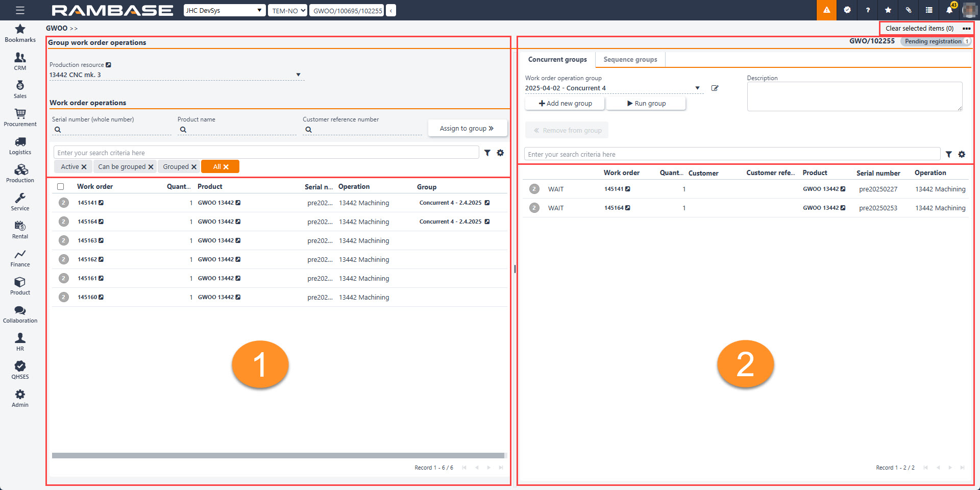Open the Production module in sidebar
Viewport: 980px width, 490px height.
[x=20, y=174]
